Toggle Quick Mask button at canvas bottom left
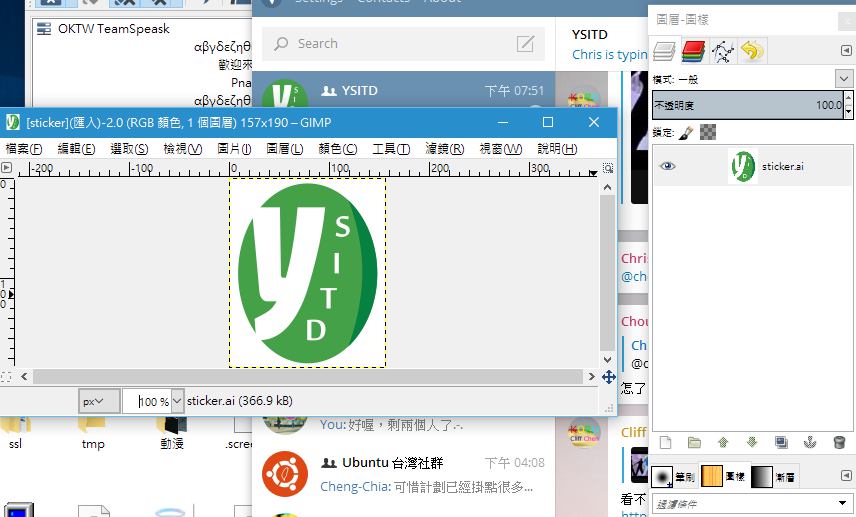856x517 pixels. [6, 377]
